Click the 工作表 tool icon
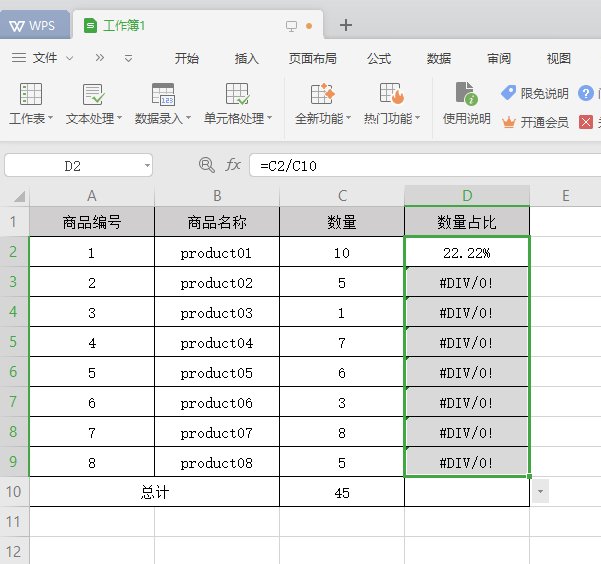Viewport: 601px width, 564px height. click(x=31, y=94)
